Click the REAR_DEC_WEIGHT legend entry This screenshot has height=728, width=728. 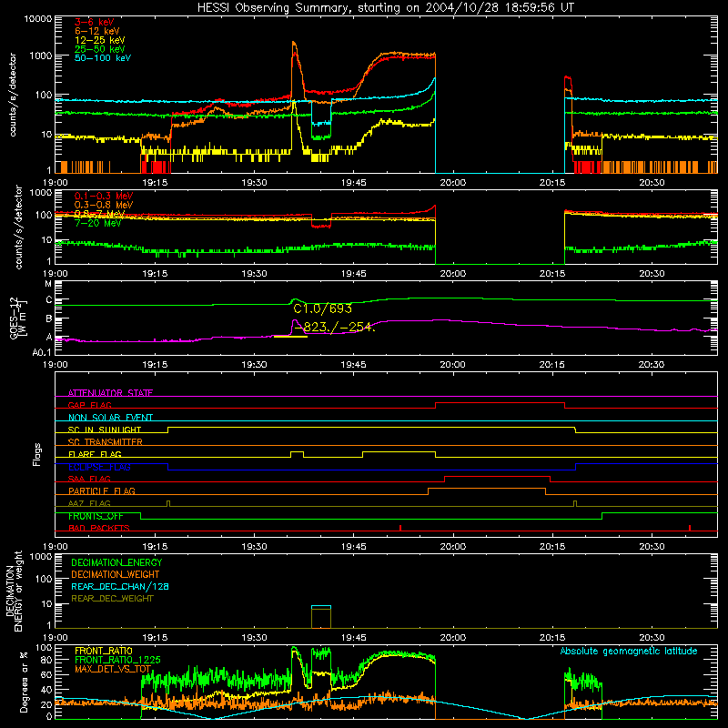[x=112, y=599]
